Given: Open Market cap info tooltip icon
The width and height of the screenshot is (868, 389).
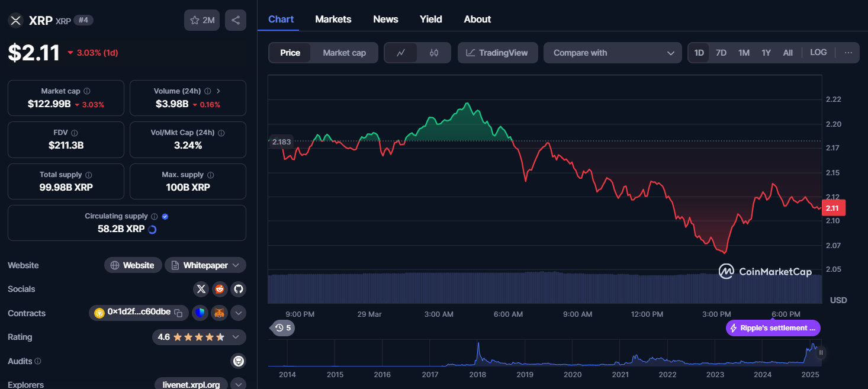Looking at the screenshot, I should (x=87, y=91).
